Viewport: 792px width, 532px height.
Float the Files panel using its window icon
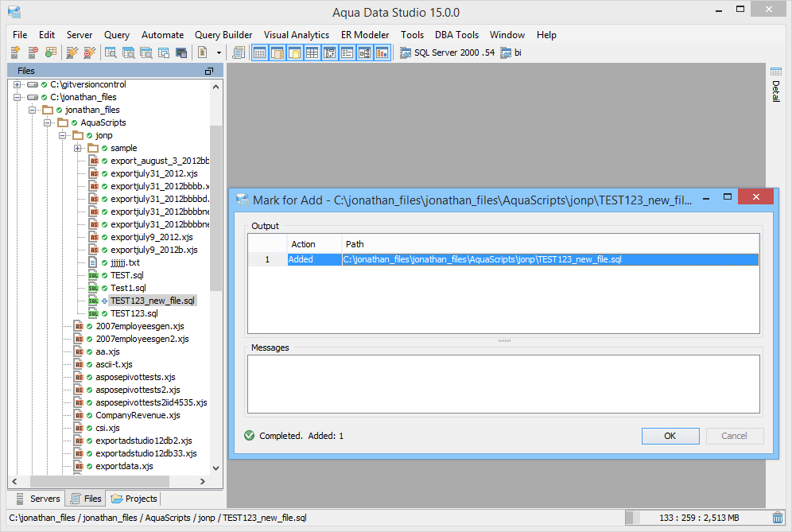[x=208, y=72]
